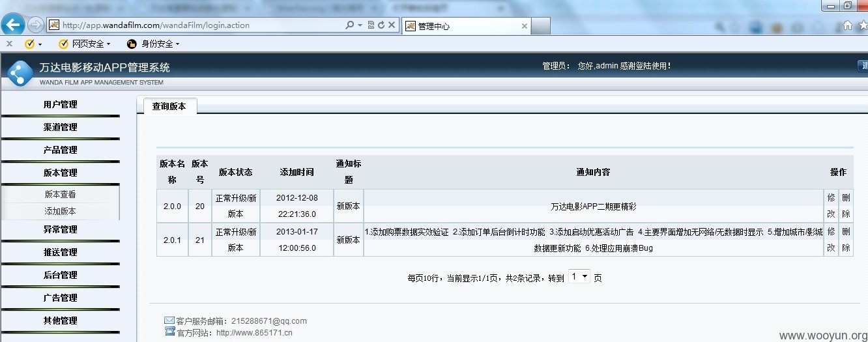The width and height of the screenshot is (868, 342).
Task: Click notification content 万达电影APP二期更精彩
Action: [593, 207]
